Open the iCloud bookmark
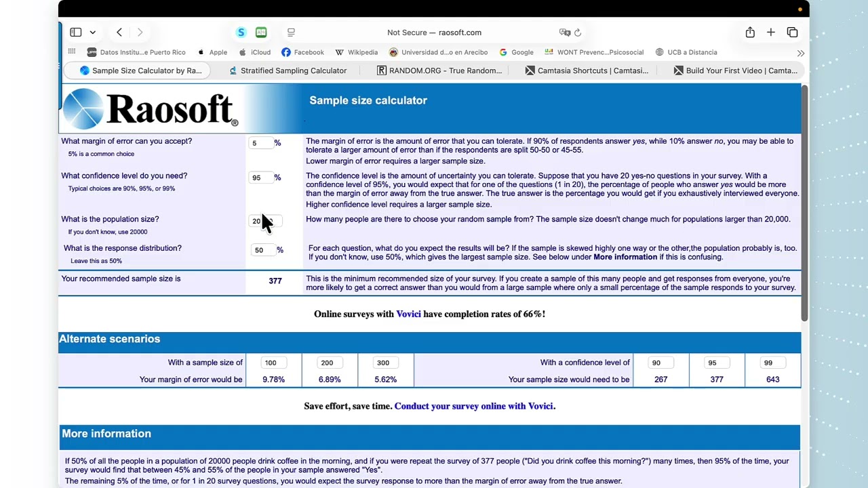868x488 pixels. pyautogui.click(x=254, y=52)
